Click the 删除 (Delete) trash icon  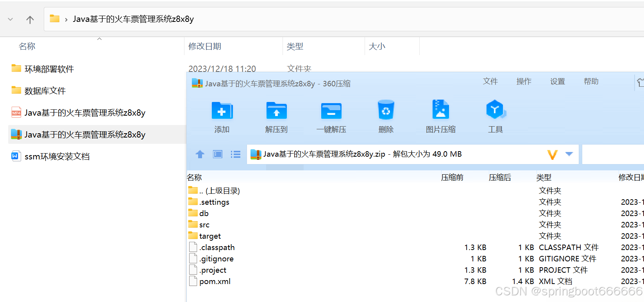click(386, 110)
